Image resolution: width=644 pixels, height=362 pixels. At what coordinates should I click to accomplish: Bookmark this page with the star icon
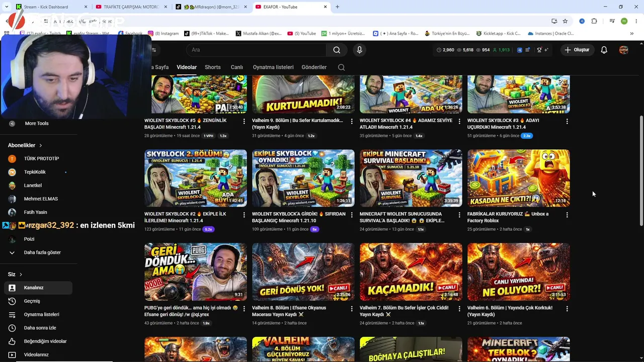tap(565, 21)
